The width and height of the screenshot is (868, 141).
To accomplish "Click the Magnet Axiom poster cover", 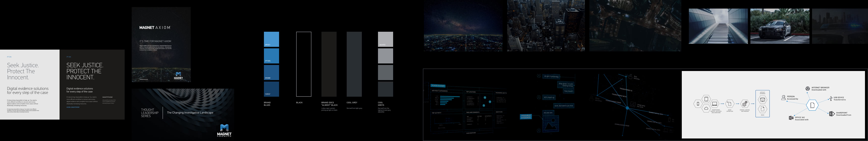I will (x=161, y=44).
